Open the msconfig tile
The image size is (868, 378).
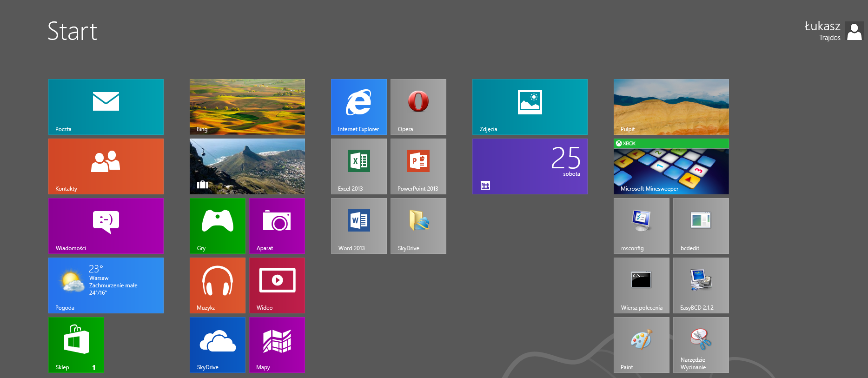[x=642, y=226]
